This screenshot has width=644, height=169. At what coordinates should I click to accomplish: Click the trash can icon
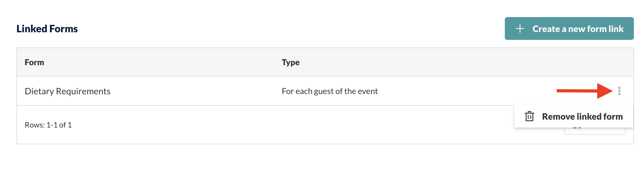click(529, 116)
